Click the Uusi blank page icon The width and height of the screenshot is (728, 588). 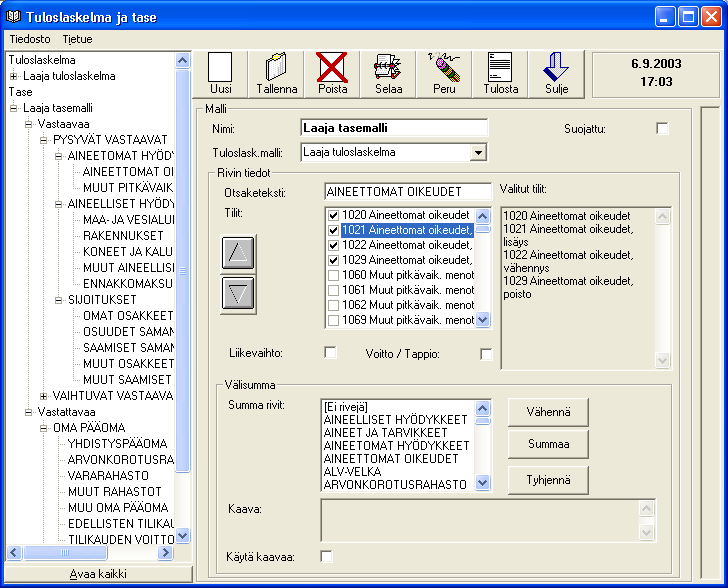(221, 67)
